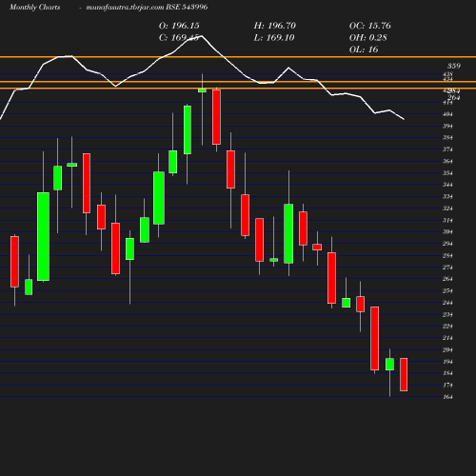Click the 384 price axis label
Image resolution: width=476 pixels, height=476 pixels.
tap(447, 138)
